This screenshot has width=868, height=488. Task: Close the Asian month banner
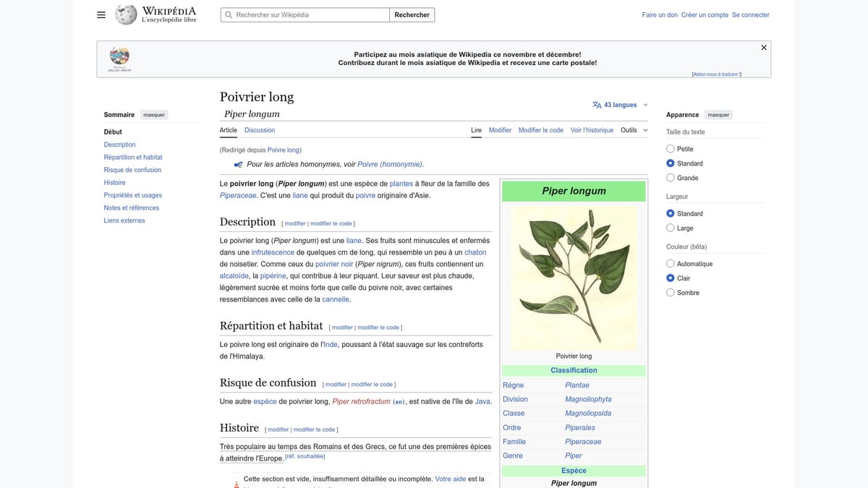coord(763,48)
